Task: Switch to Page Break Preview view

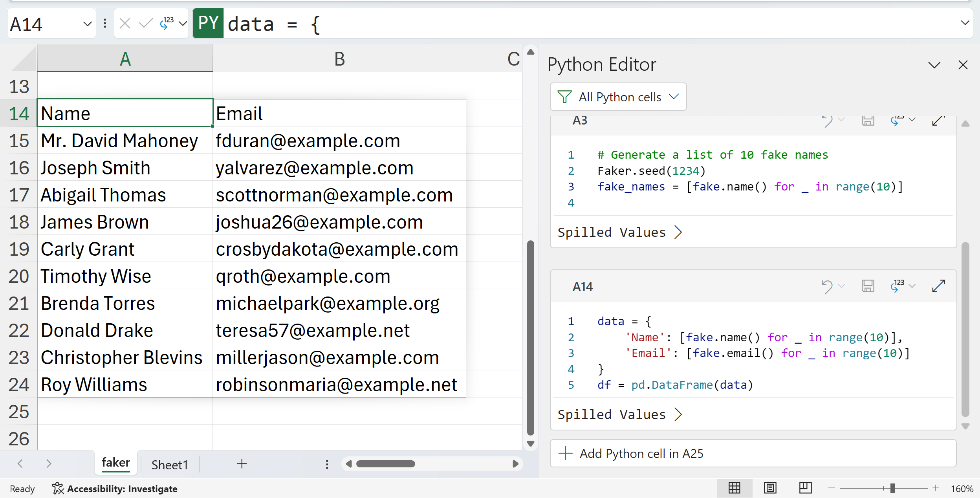Action: pyautogui.click(x=805, y=488)
